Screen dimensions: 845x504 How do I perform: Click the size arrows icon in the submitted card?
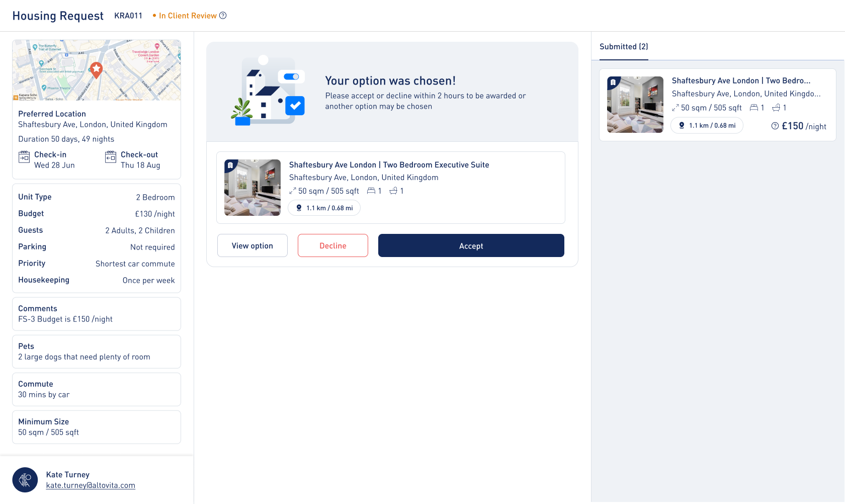[675, 108]
